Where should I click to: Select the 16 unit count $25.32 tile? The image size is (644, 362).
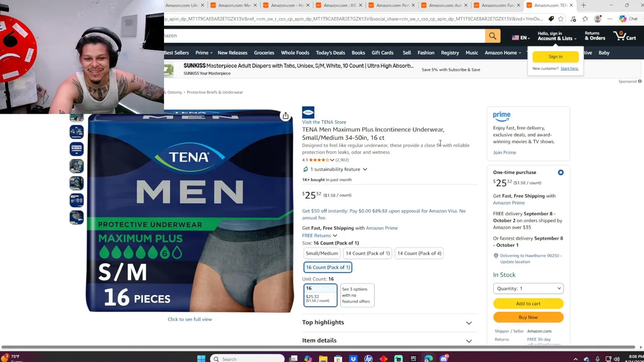pos(320,295)
